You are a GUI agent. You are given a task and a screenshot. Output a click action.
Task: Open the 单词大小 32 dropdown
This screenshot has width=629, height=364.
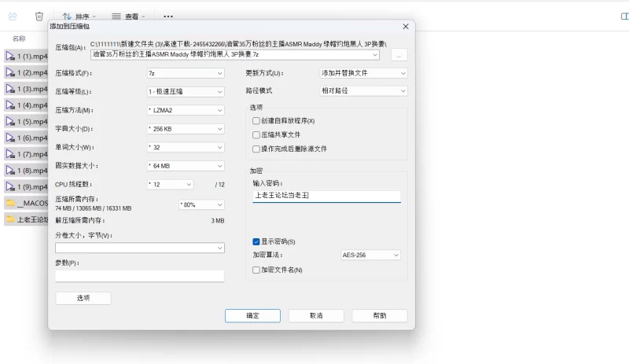pos(186,147)
